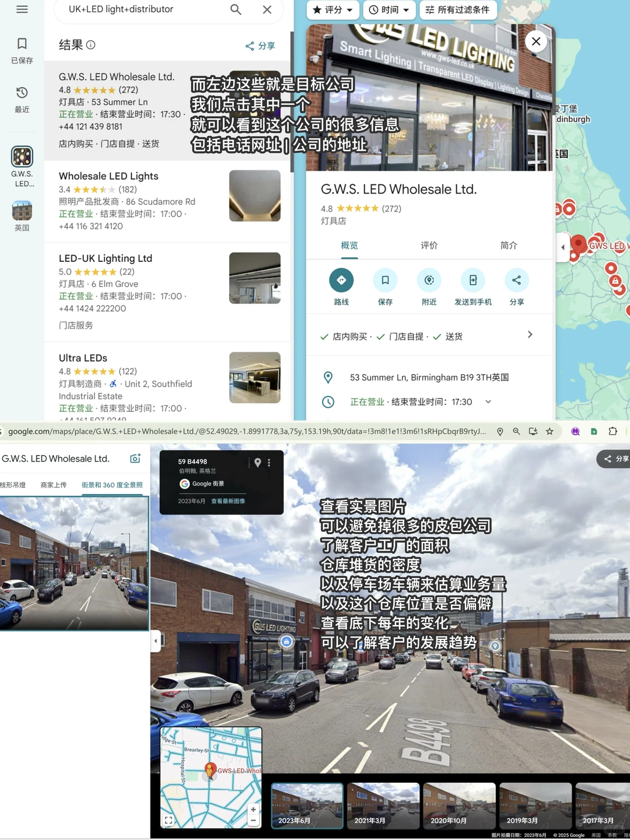Viewport: 630px width, 840px height.
Task: Open the hamburger menu at top left
Action: point(22,9)
